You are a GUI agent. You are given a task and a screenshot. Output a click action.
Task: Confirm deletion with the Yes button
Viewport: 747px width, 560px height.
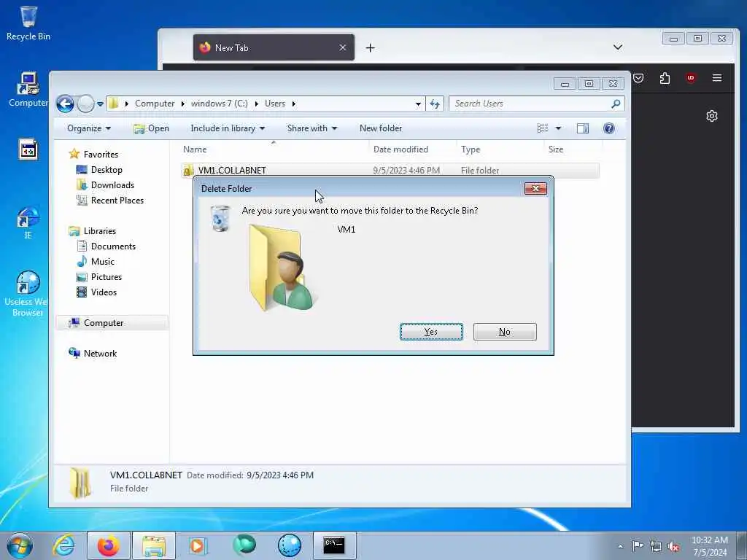431,332
